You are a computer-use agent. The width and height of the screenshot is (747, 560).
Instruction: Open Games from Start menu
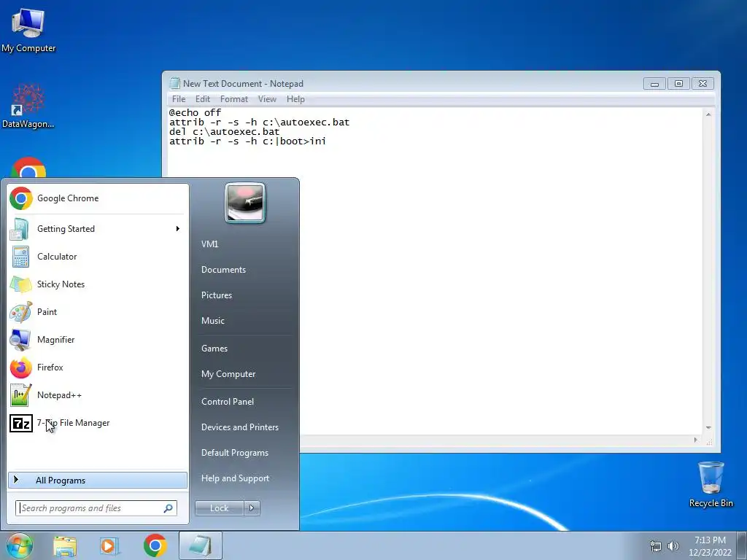214,348
